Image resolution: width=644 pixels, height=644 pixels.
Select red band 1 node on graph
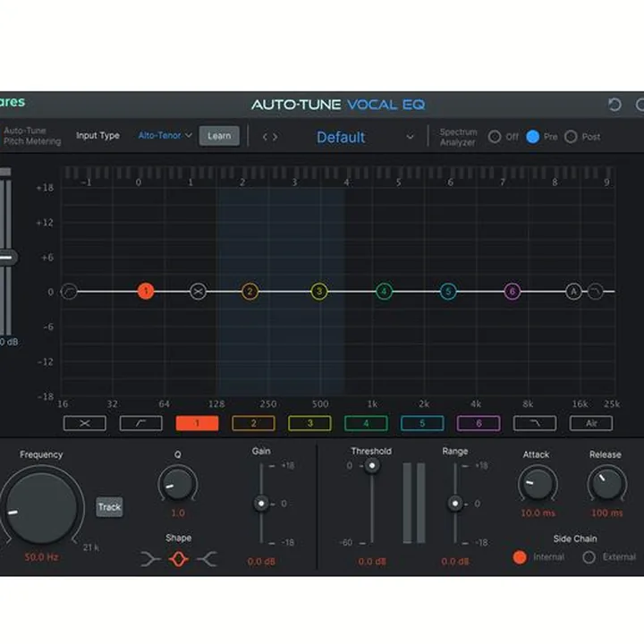(x=146, y=292)
